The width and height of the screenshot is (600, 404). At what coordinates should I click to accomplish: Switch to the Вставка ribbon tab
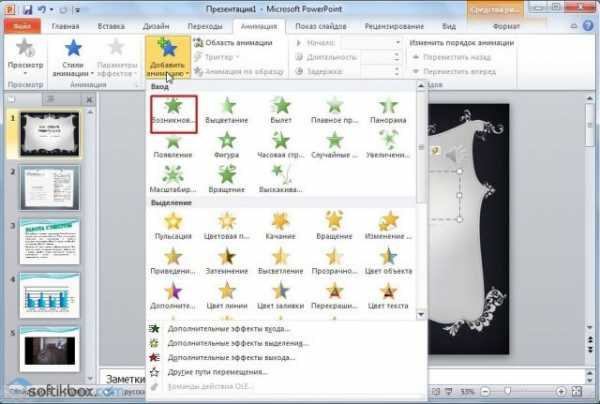coord(111,26)
